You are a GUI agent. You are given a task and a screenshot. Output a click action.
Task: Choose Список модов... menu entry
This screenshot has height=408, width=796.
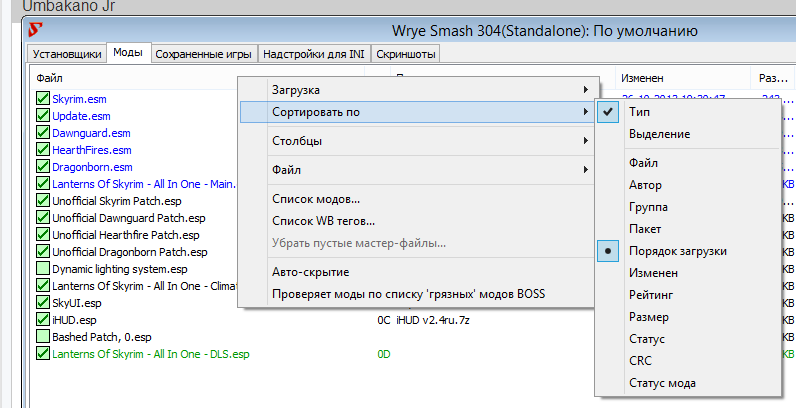point(416,199)
